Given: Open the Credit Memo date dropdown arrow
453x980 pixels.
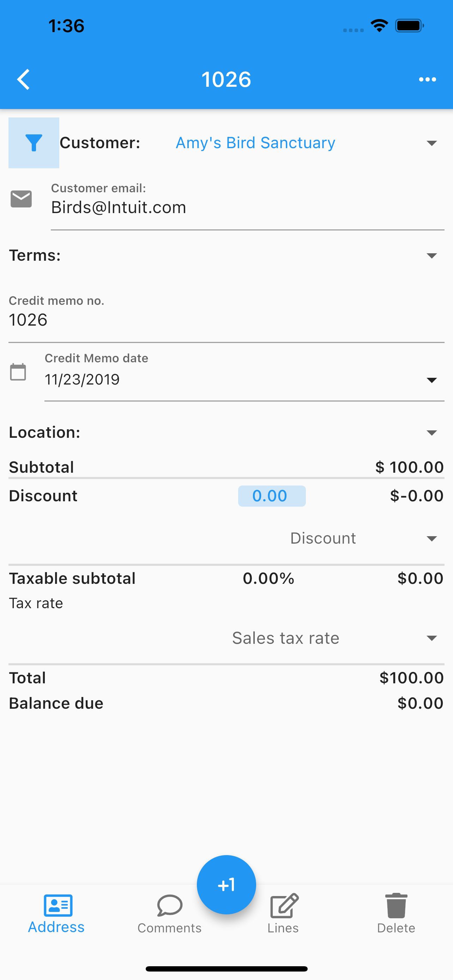Looking at the screenshot, I should (x=431, y=380).
